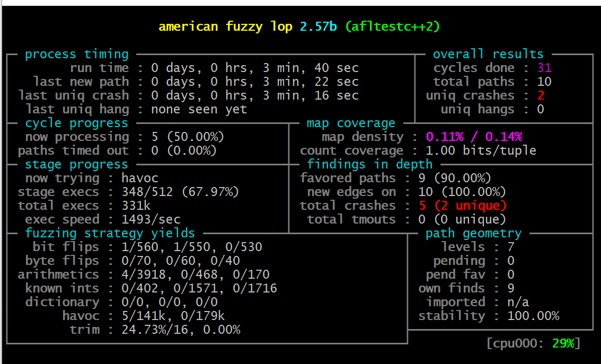Click paths timed out value '0 (0.00%)'

click(x=184, y=151)
